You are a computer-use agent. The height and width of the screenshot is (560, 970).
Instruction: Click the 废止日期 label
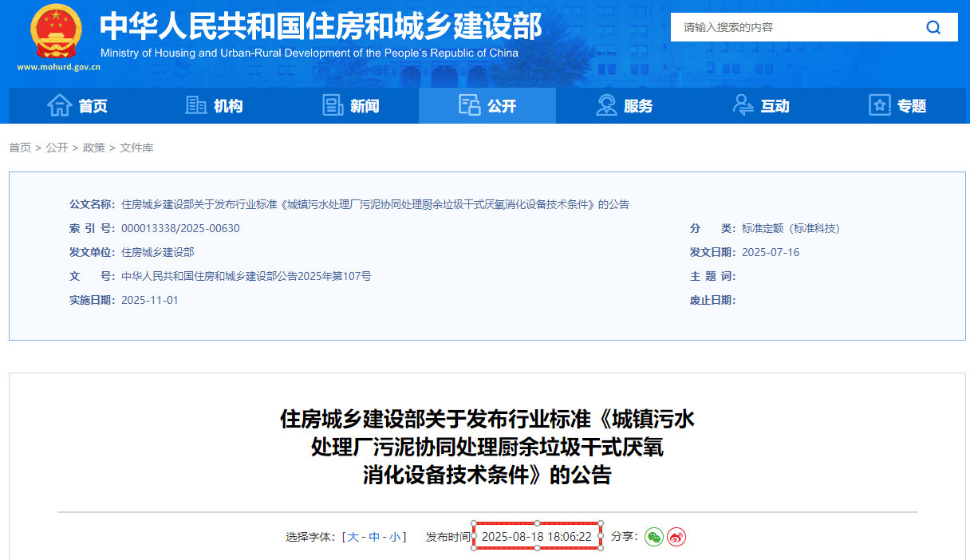click(x=712, y=300)
